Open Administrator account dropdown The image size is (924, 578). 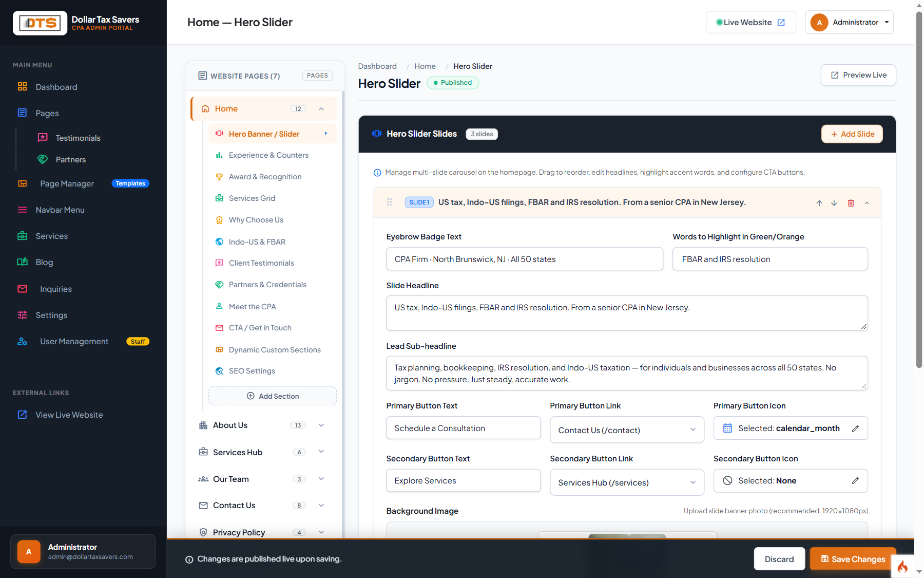pyautogui.click(x=849, y=22)
